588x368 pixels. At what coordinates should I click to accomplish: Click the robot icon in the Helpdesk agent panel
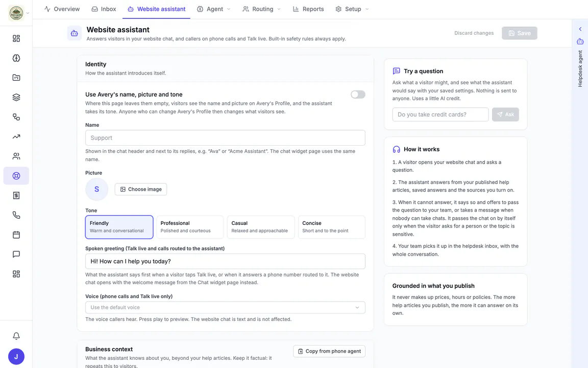(x=580, y=41)
